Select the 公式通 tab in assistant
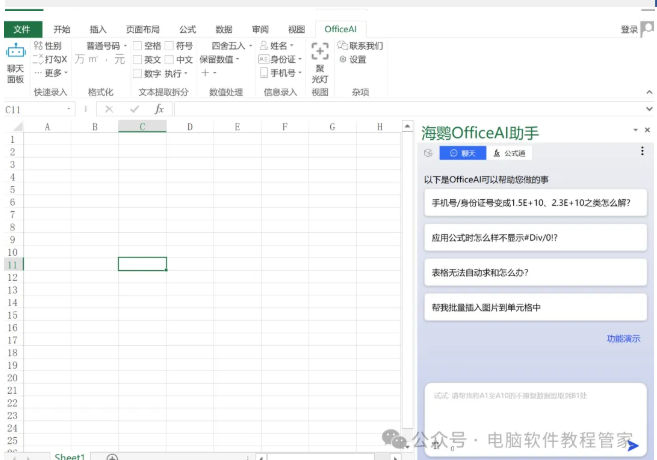 (x=510, y=153)
